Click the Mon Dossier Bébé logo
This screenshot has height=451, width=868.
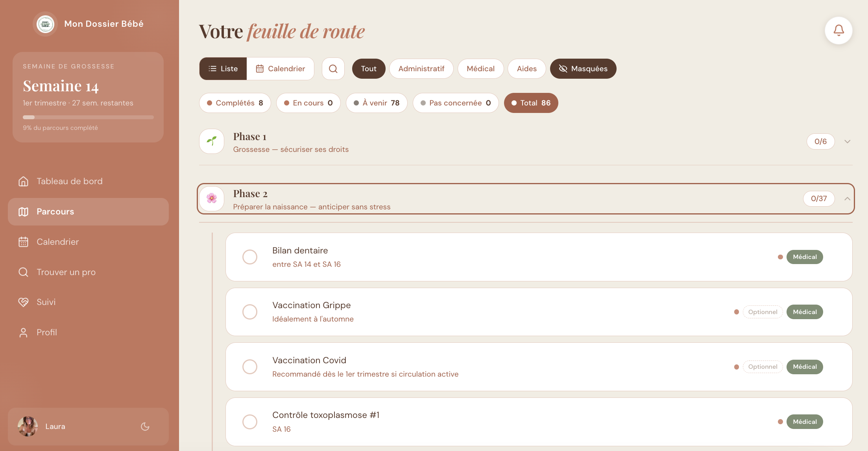click(45, 24)
